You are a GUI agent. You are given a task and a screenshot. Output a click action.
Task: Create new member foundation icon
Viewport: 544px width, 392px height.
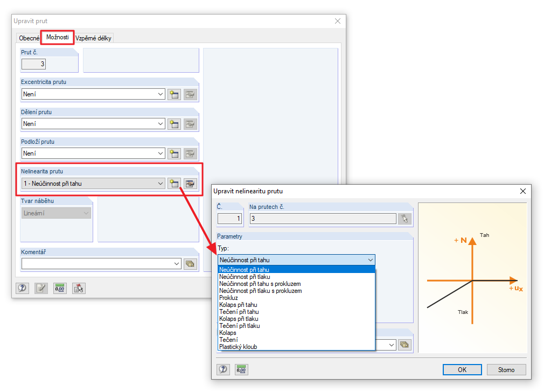(174, 153)
